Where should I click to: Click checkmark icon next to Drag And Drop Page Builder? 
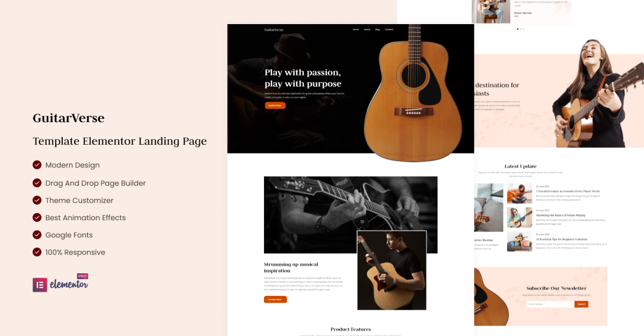[37, 183]
